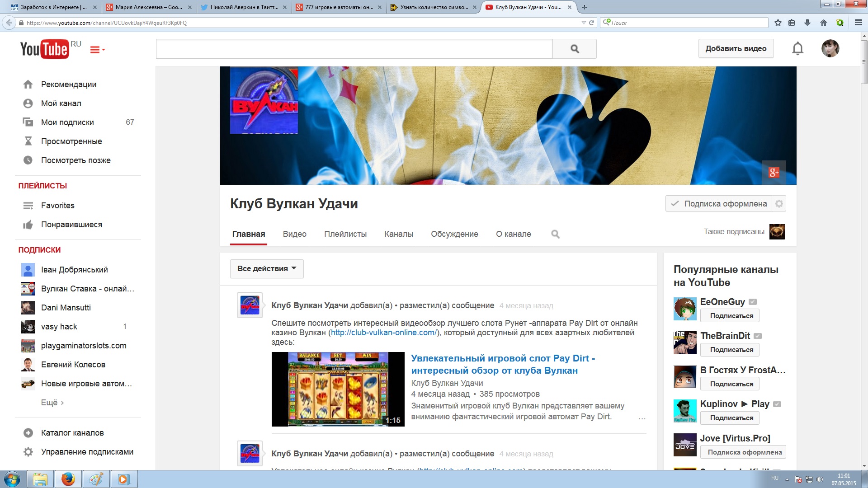Expand the Все действия dropdown
The height and width of the screenshot is (488, 868).
point(267,269)
